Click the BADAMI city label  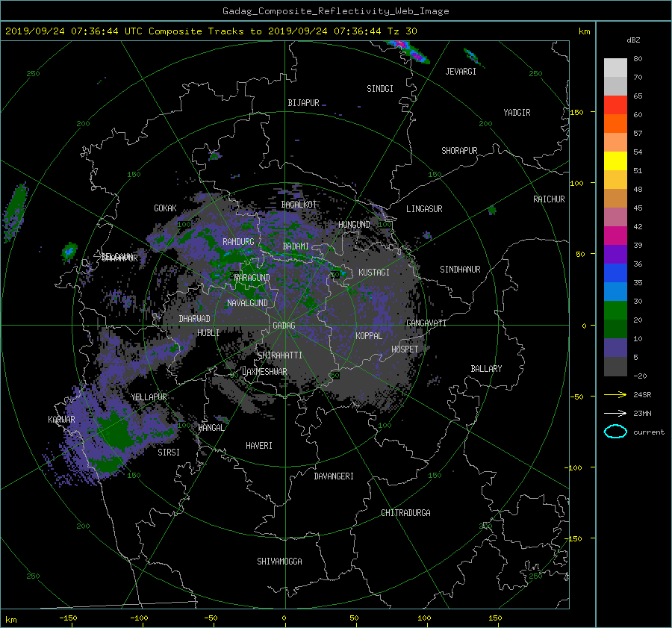(296, 246)
